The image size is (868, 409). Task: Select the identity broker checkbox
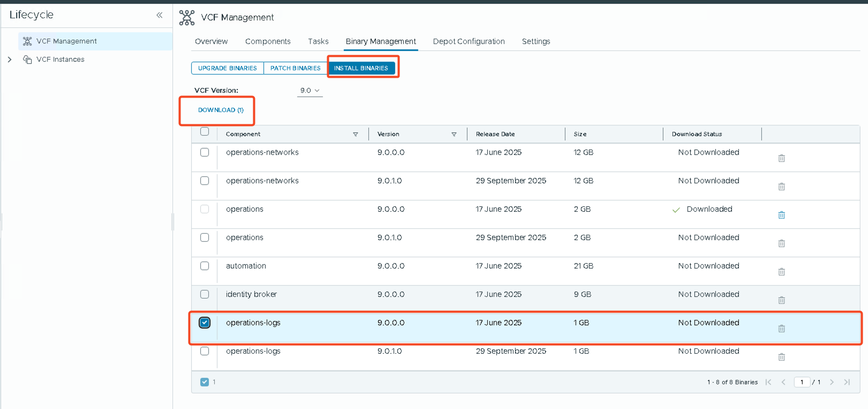pos(205,294)
